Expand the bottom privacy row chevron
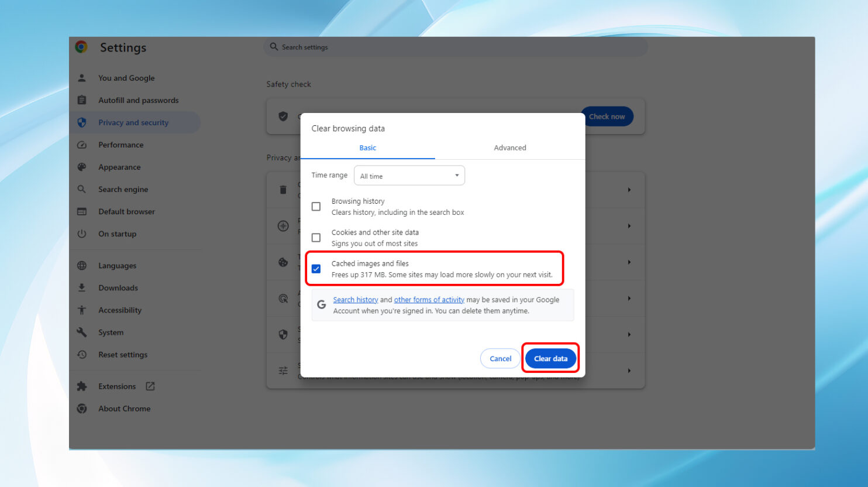The image size is (868, 487). tap(629, 371)
